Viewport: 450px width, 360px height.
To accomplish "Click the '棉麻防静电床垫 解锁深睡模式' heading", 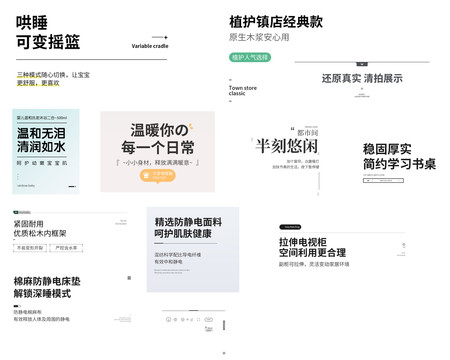I will (x=47, y=287).
